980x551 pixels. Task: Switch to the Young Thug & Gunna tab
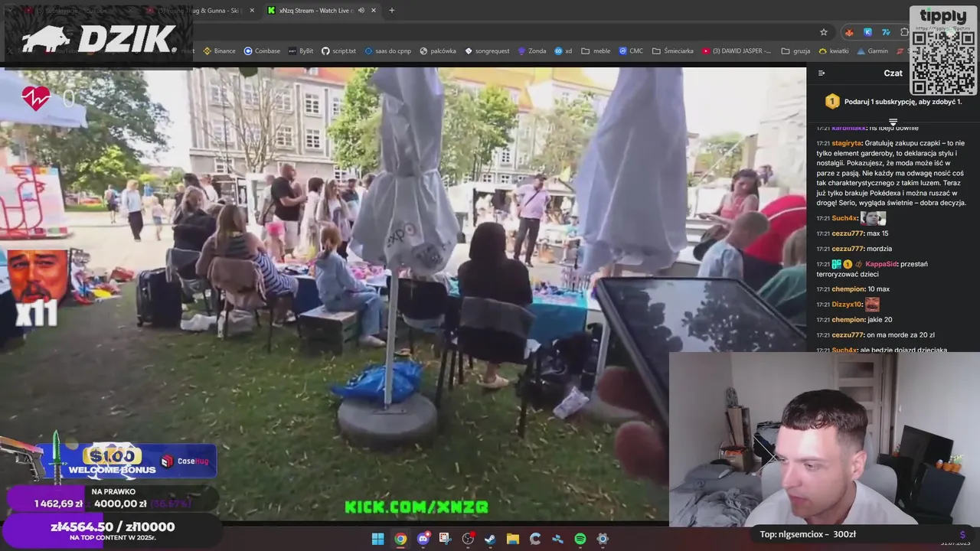click(x=200, y=11)
